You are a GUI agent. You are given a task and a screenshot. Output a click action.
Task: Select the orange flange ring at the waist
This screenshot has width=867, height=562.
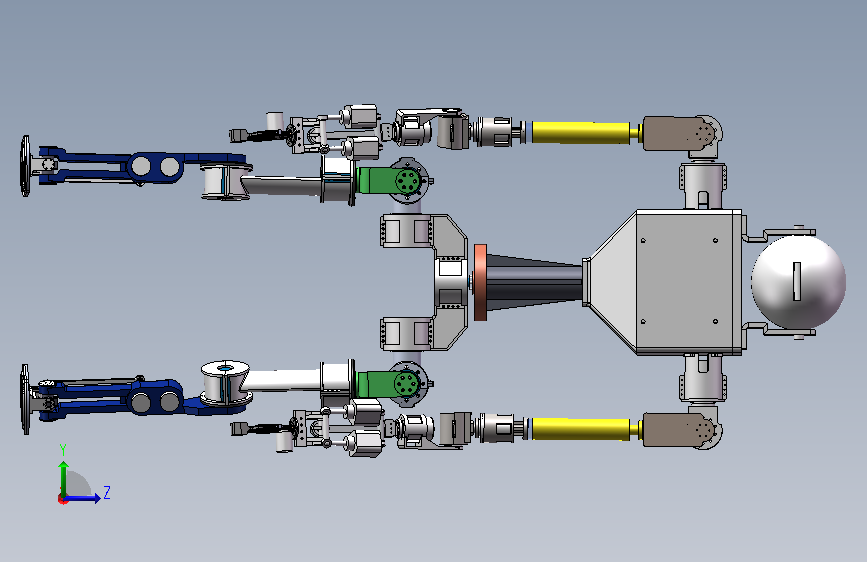pyautogui.click(x=480, y=282)
